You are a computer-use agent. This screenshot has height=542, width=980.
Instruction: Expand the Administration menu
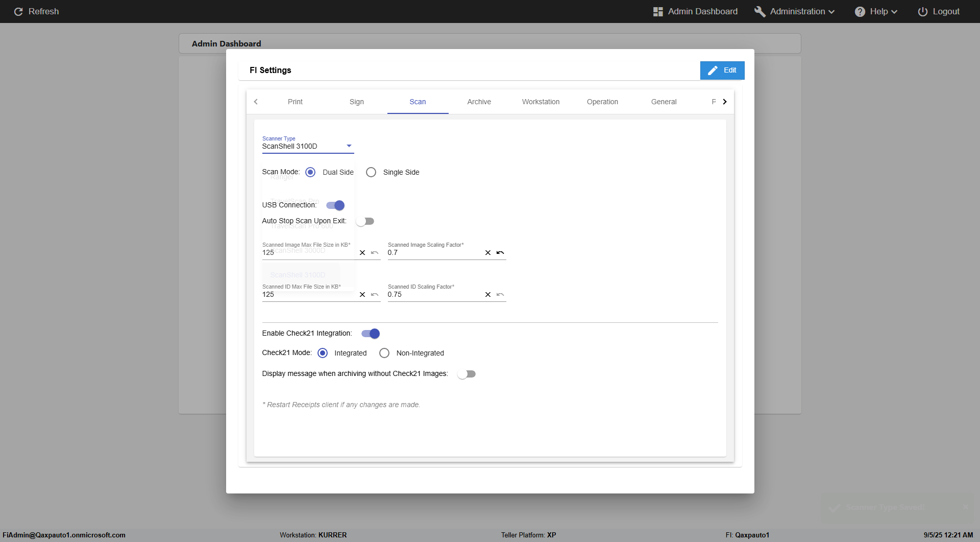795,11
